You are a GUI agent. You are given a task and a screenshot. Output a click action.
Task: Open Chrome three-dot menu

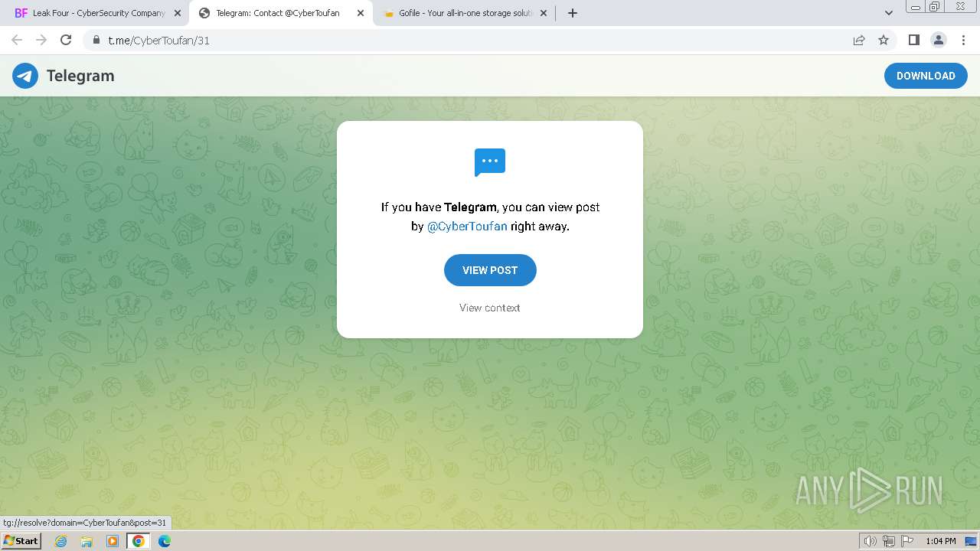(963, 40)
